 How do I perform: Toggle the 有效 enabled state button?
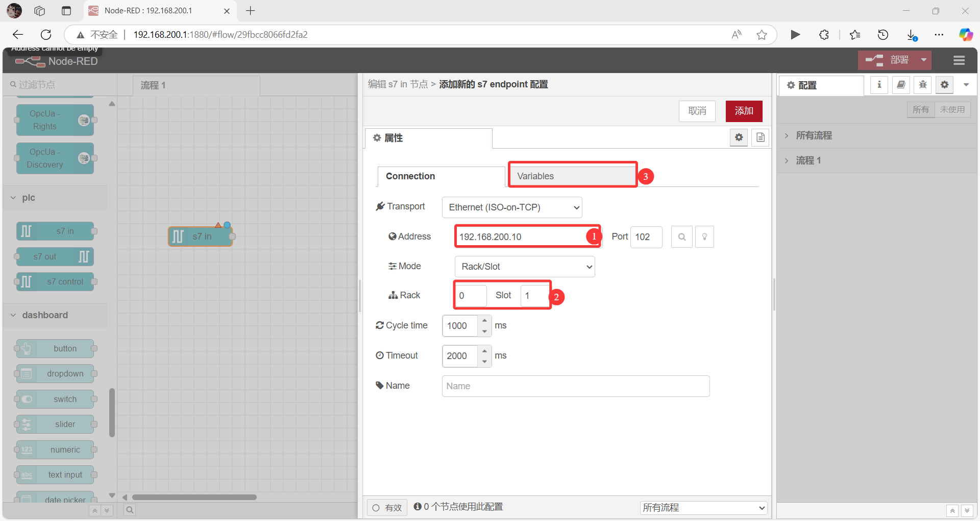[387, 508]
